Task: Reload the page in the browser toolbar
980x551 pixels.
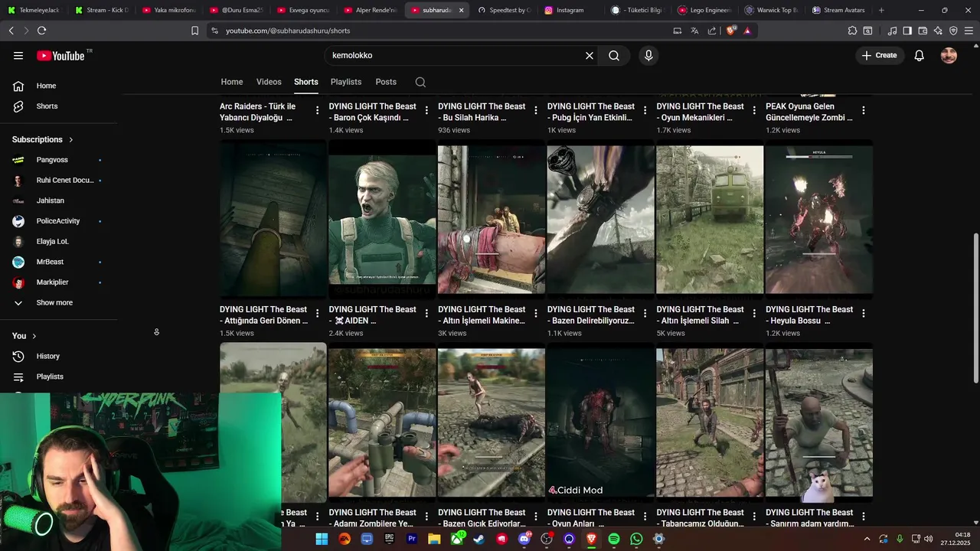Action: pyautogui.click(x=41, y=31)
